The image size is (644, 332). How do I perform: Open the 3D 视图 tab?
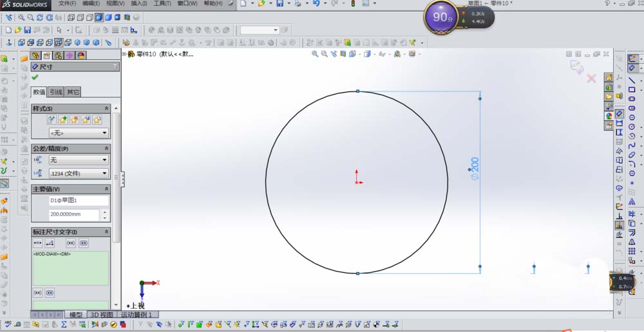(102, 315)
